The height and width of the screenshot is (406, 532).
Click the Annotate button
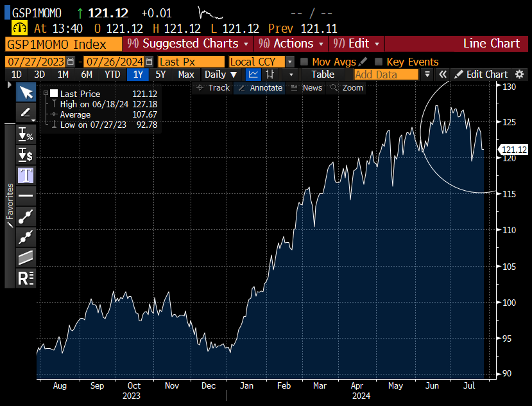[x=261, y=87]
